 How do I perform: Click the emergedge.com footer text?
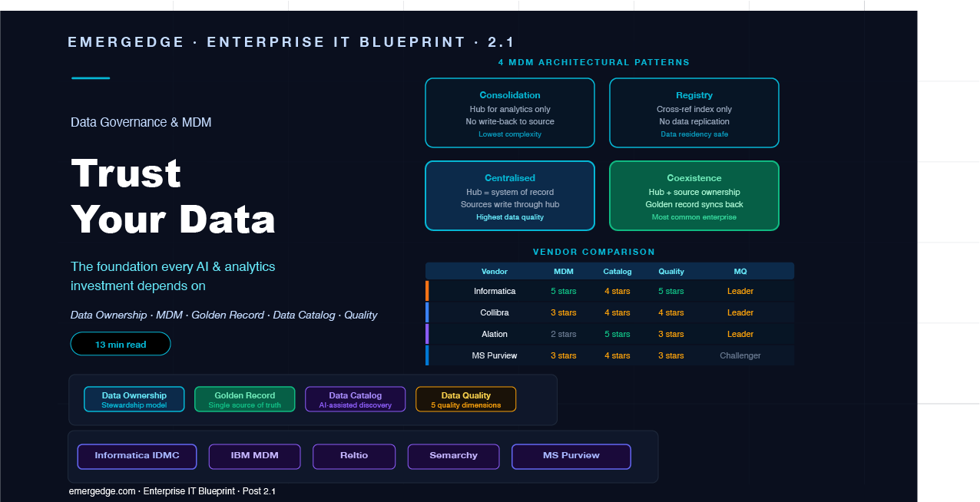click(172, 490)
